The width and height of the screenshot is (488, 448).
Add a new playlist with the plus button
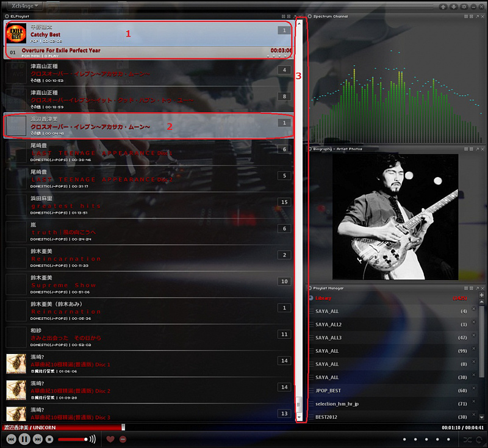[482, 295]
